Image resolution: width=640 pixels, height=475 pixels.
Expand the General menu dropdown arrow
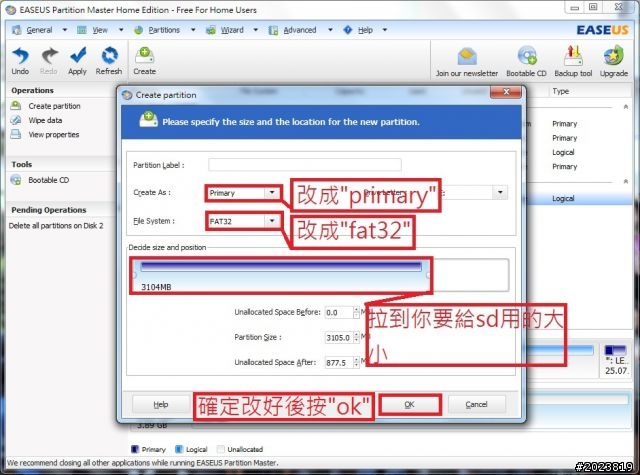(x=64, y=30)
